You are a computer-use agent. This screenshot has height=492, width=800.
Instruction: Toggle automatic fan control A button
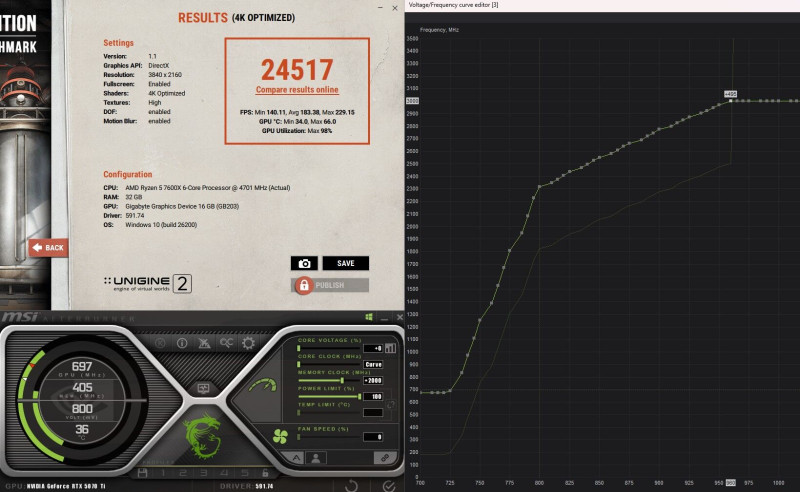point(296,458)
